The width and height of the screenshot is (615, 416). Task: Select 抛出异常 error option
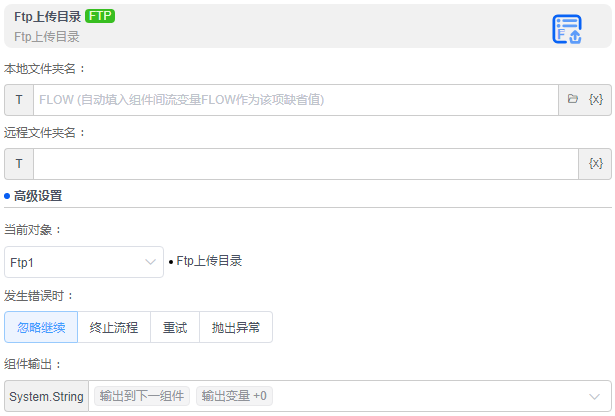(x=236, y=327)
